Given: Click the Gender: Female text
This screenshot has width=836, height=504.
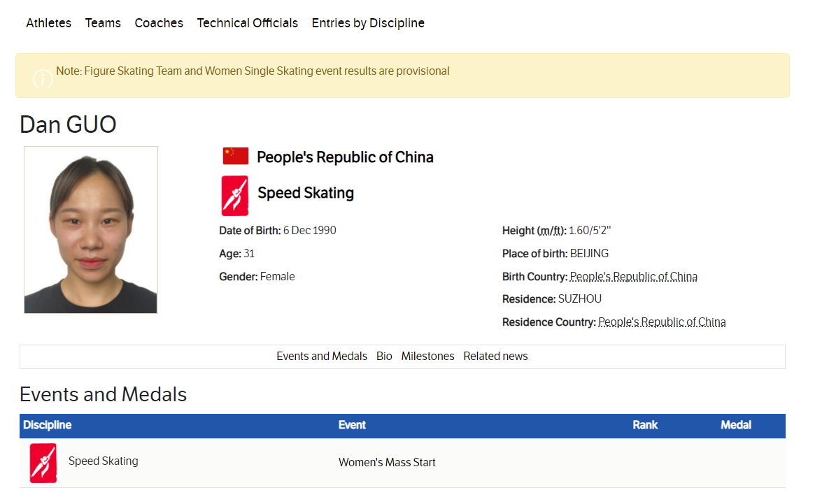Looking at the screenshot, I should [257, 277].
